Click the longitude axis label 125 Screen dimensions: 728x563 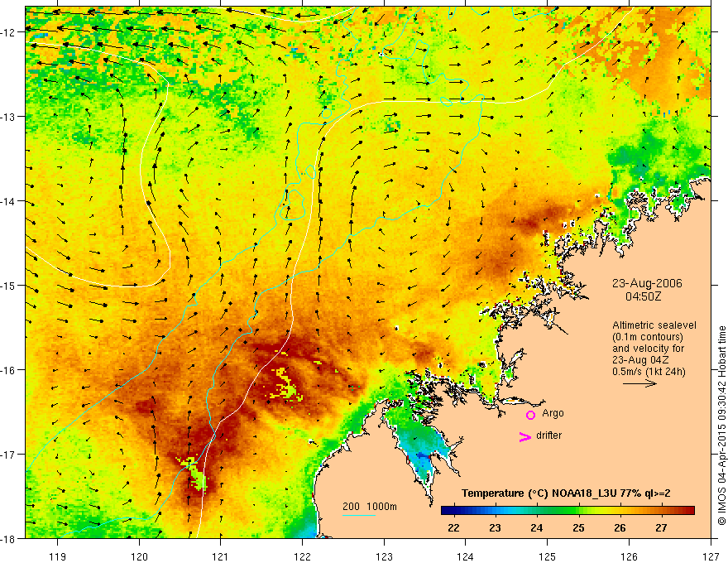(548, 556)
